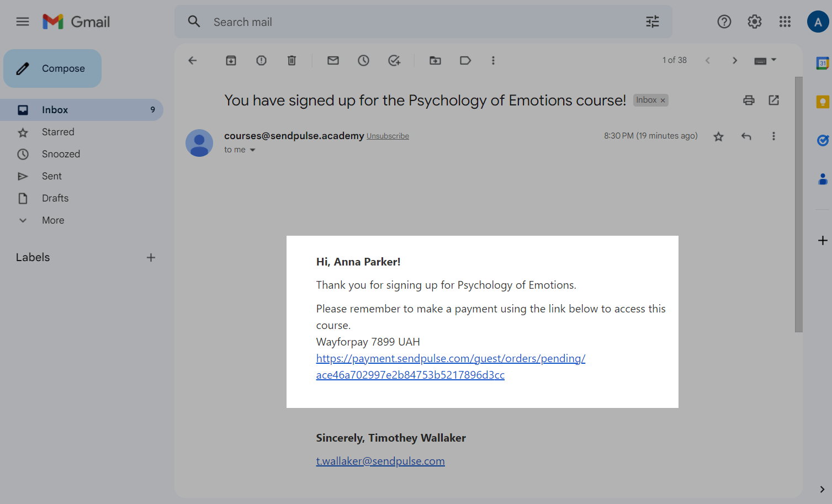Click the Unsubscribe link

388,136
